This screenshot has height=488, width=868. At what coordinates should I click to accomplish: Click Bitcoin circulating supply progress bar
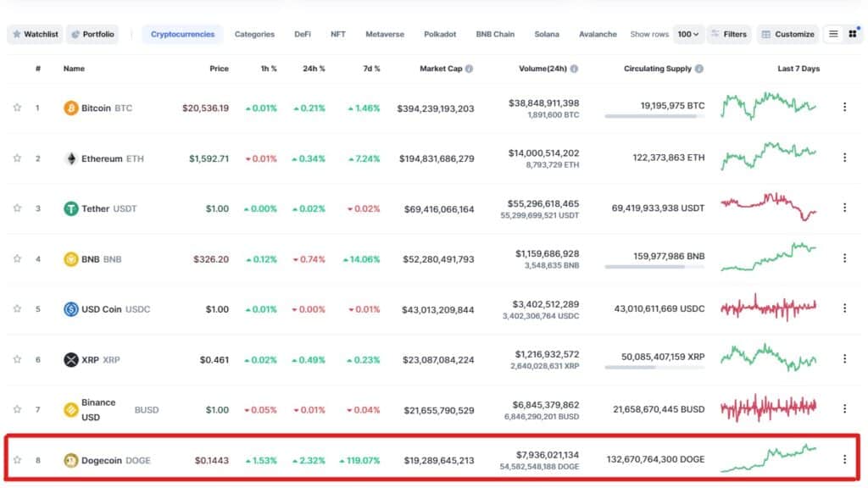654,116
